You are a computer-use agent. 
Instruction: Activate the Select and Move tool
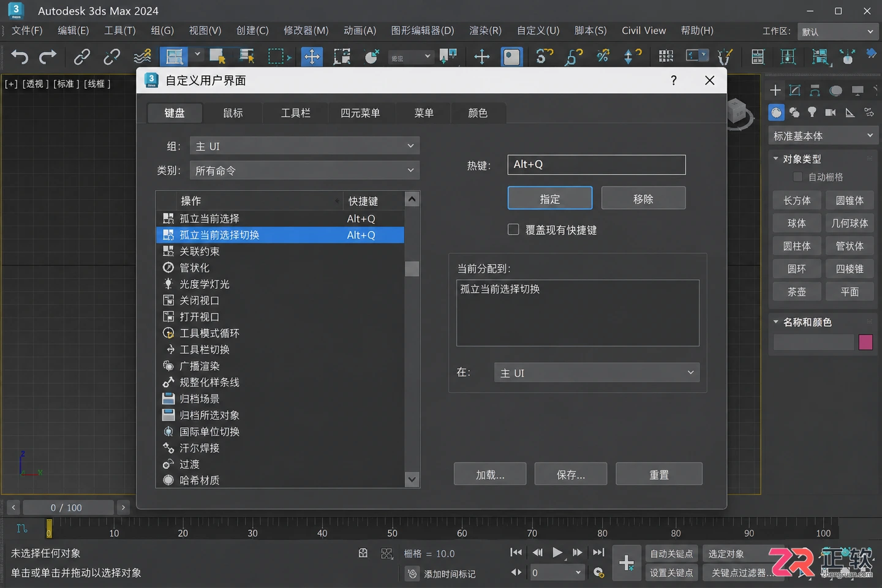tap(312, 57)
